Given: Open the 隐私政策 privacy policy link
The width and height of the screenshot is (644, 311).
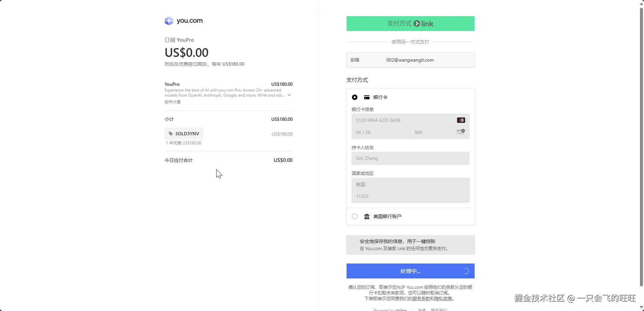Looking at the screenshot, I should pos(443,299).
